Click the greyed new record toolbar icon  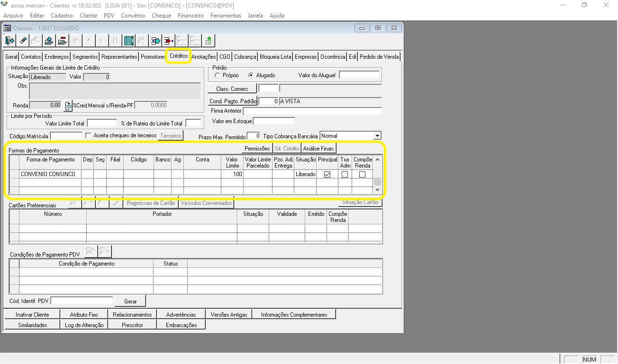(36, 41)
